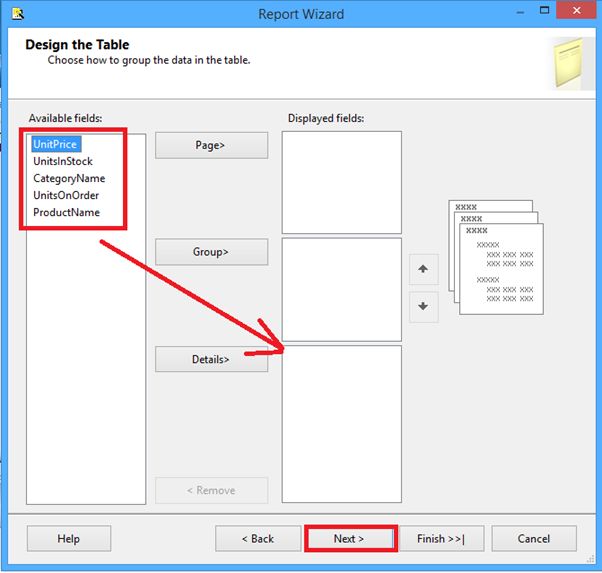Click the move down arrow button
Screen dimensions: 602x573
(x=423, y=306)
